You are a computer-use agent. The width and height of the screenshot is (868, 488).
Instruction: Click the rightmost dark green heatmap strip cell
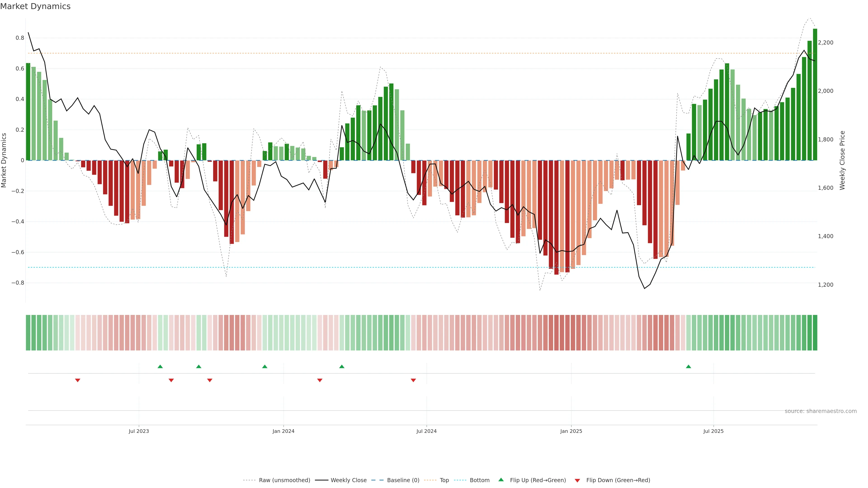pyautogui.click(x=815, y=332)
